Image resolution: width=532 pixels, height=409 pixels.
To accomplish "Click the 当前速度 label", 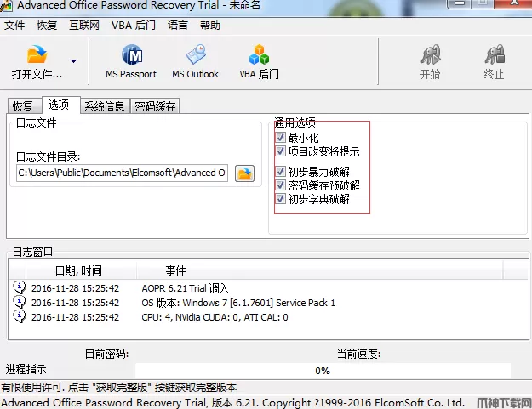I will [358, 354].
